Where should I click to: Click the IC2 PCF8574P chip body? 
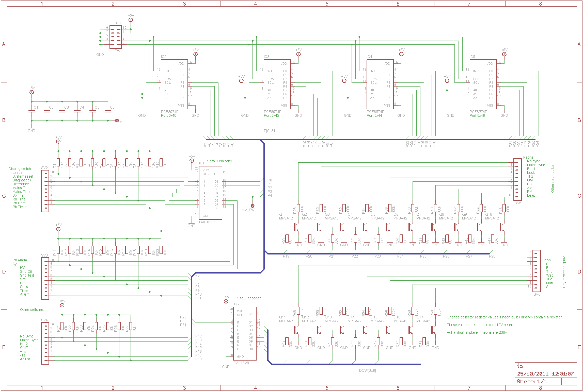point(174,84)
